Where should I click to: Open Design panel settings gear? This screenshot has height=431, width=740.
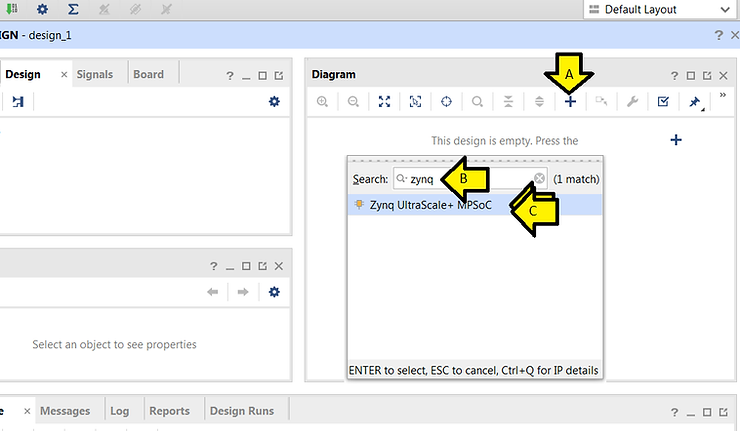(x=274, y=102)
